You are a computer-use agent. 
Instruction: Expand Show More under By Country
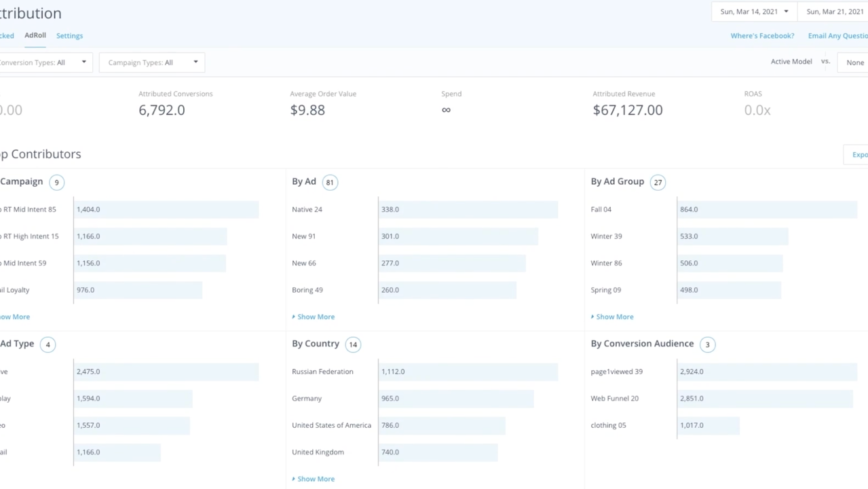coord(315,479)
